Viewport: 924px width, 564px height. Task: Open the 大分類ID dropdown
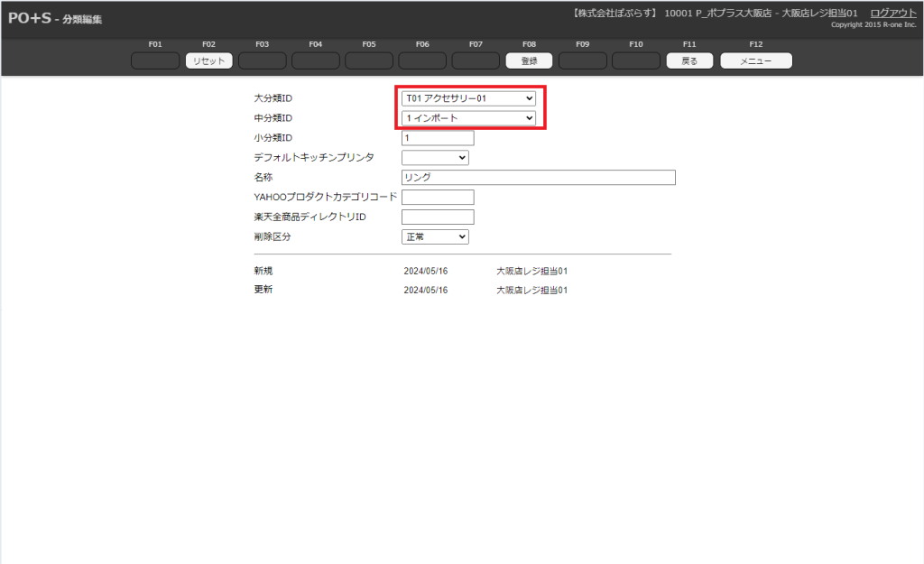[x=469, y=98]
